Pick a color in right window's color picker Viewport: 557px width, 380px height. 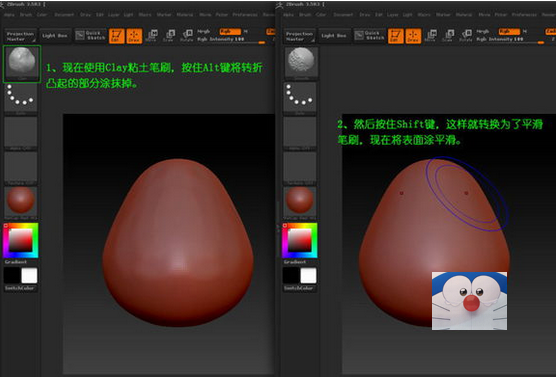coord(300,240)
